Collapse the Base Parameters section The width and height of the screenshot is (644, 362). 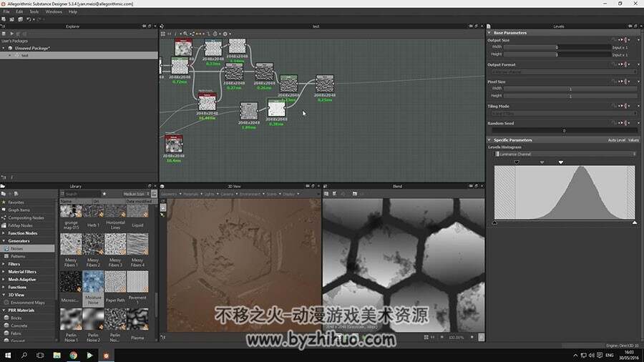pos(489,32)
